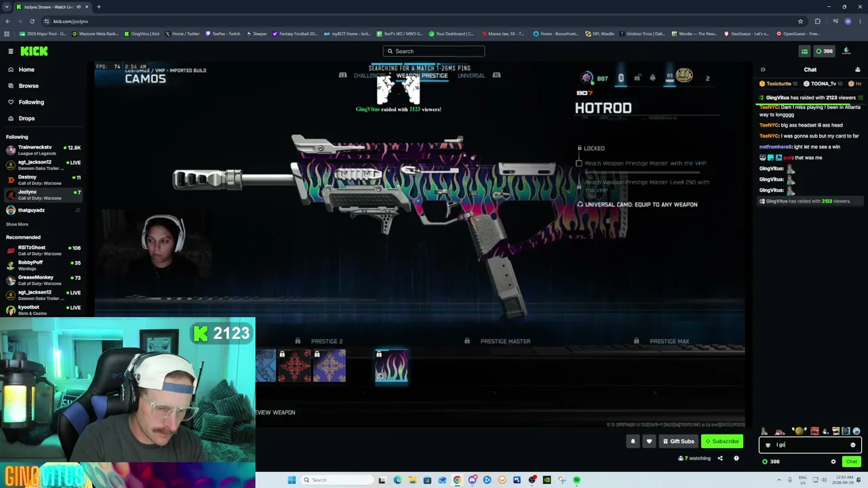Image resolution: width=868 pixels, height=488 pixels.
Task: Open GingVitus | Kick bookmark
Action: pyautogui.click(x=142, y=34)
